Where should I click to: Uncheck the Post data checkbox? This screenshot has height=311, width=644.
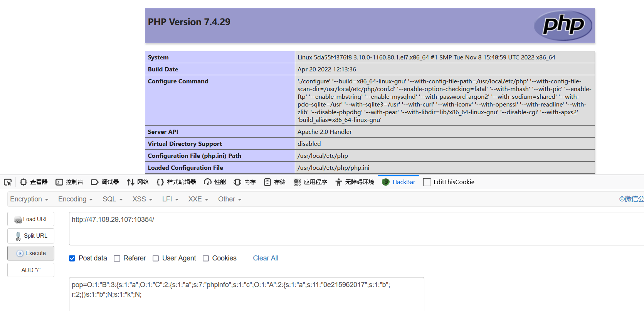coord(72,259)
